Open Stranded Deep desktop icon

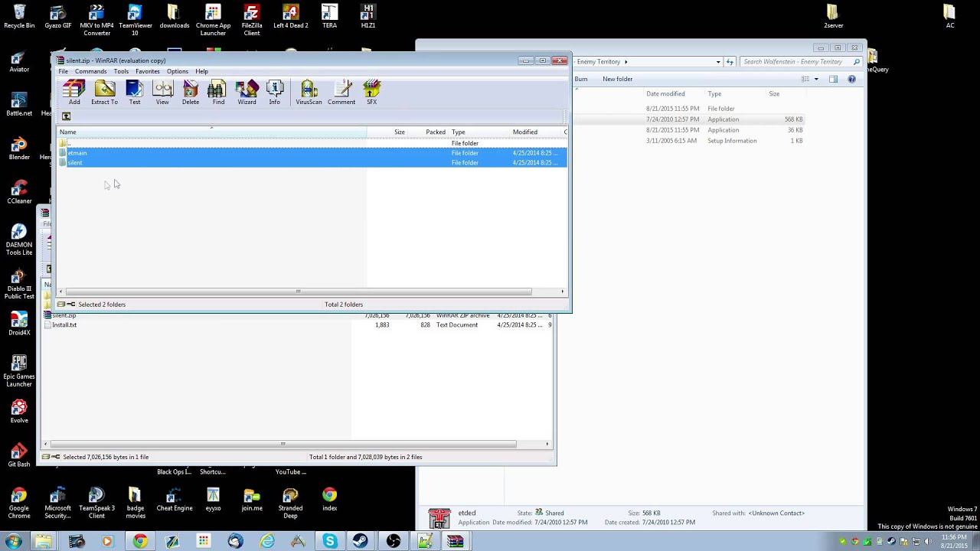click(x=290, y=504)
